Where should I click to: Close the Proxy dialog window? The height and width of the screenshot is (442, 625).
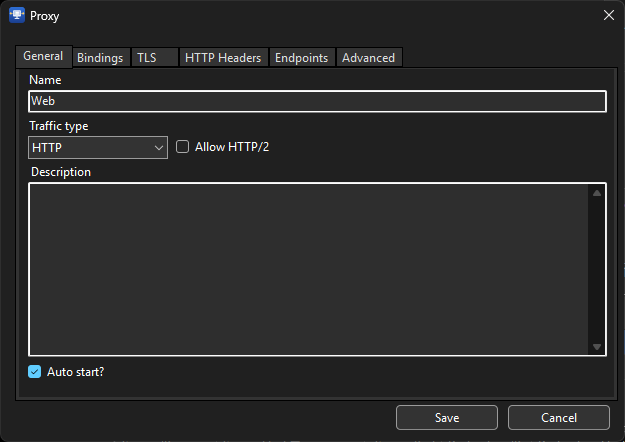(x=609, y=15)
